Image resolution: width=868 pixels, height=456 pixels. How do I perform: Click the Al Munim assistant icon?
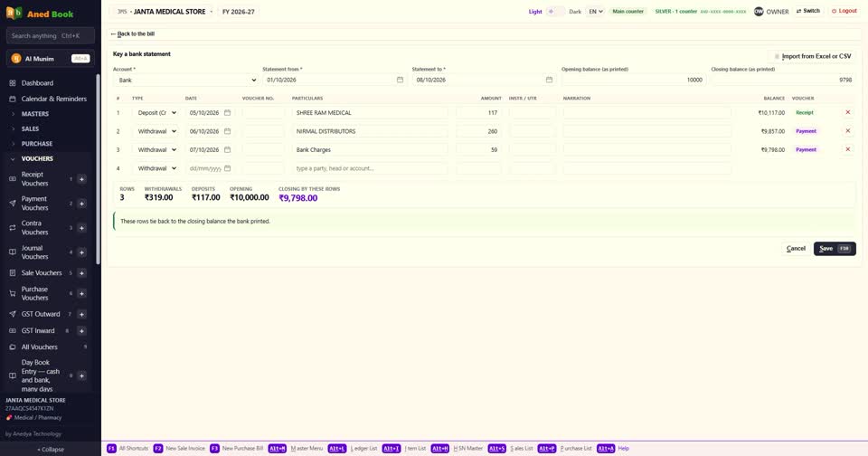click(16, 59)
